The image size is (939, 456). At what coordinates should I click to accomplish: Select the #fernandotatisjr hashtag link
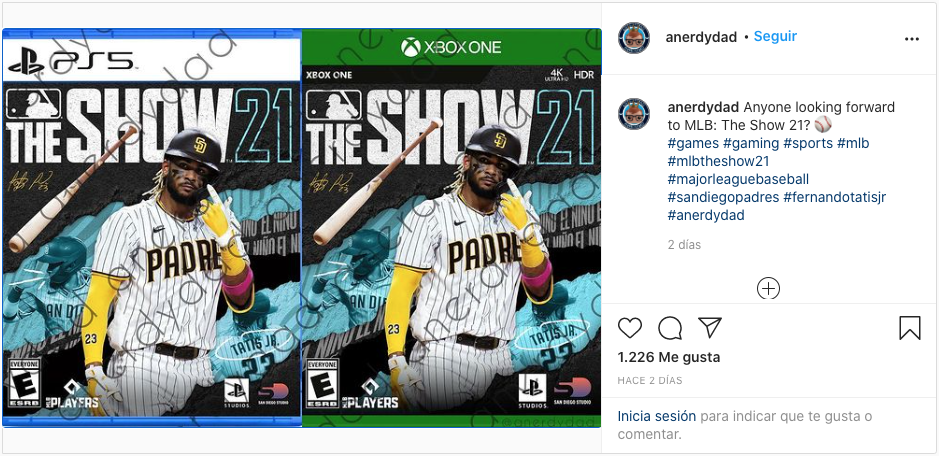pyautogui.click(x=835, y=198)
